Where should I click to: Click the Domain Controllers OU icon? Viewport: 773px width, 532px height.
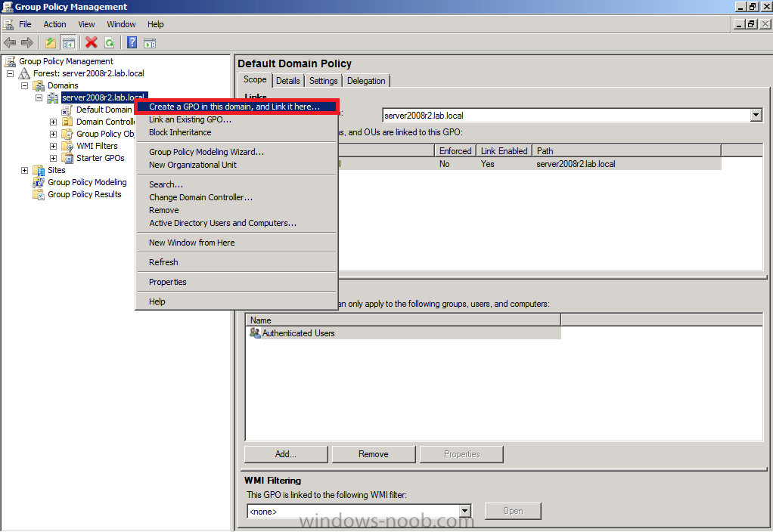pyautogui.click(x=67, y=122)
